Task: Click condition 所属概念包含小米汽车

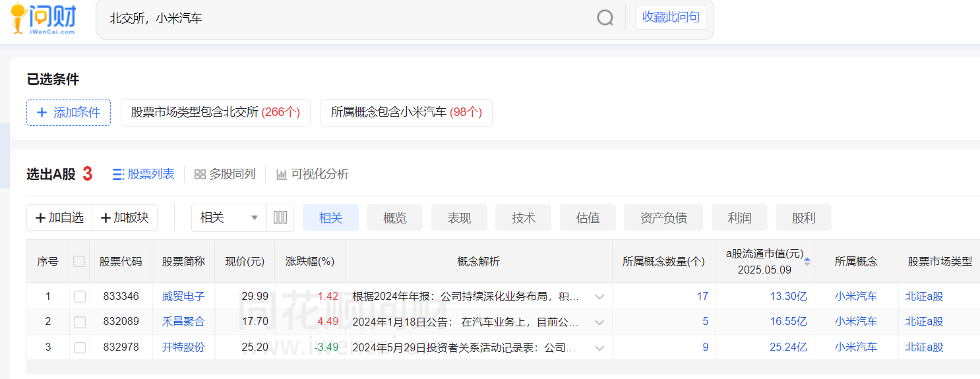Action: click(x=406, y=113)
